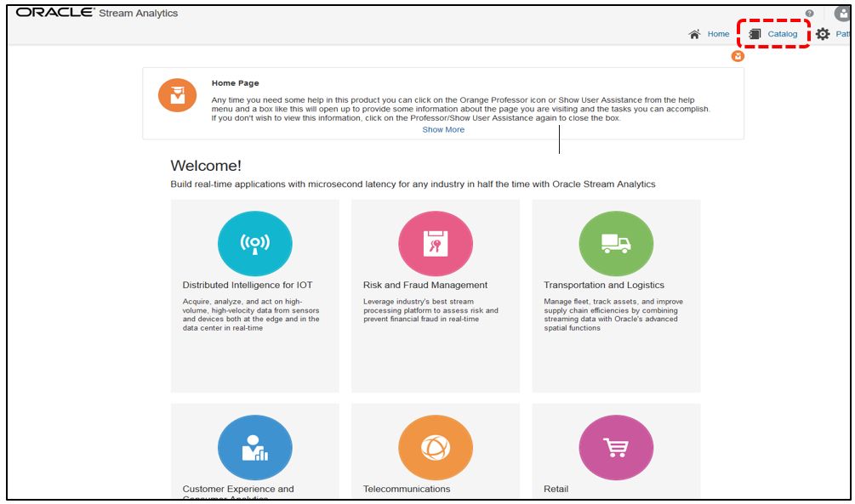Select the Customer Experience analytics icon
The width and height of the screenshot is (855, 504).
[x=254, y=447]
